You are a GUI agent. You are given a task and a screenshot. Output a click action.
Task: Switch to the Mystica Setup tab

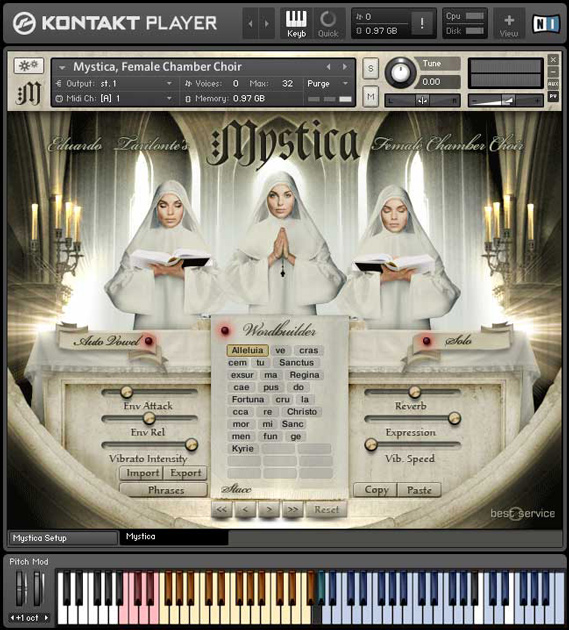tap(63, 538)
